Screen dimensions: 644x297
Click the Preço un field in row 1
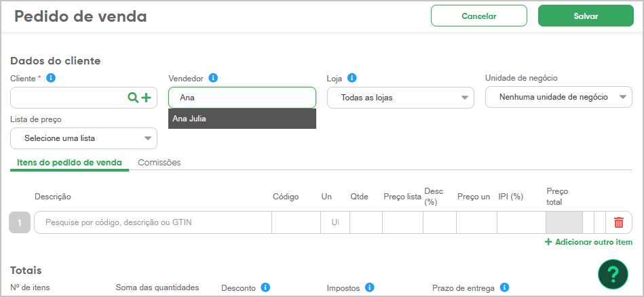(x=476, y=222)
